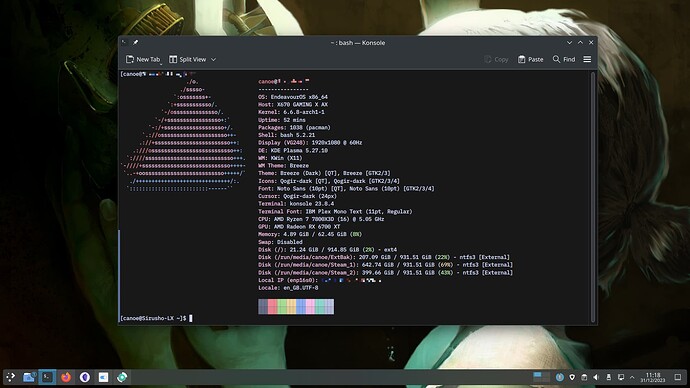Viewport: 690px width, 388px height.
Task: Click the shield icon in the system tray
Action: click(x=572, y=377)
